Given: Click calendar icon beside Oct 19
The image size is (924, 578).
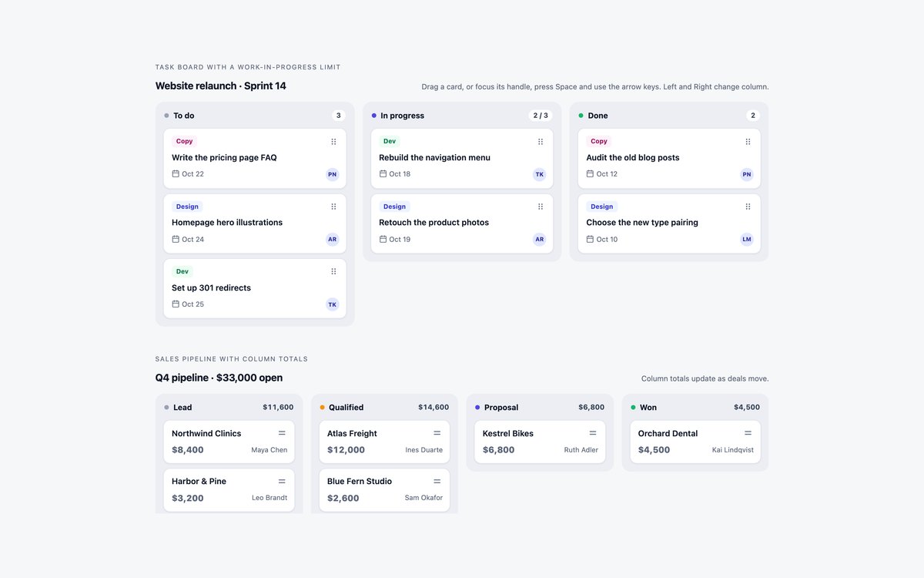Looking at the screenshot, I should coord(383,239).
